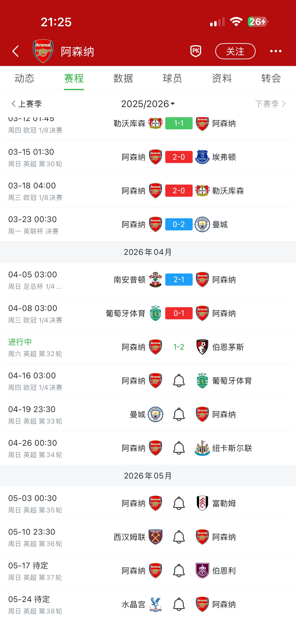
Task: Tap the West Ham United crest
Action: [155, 537]
